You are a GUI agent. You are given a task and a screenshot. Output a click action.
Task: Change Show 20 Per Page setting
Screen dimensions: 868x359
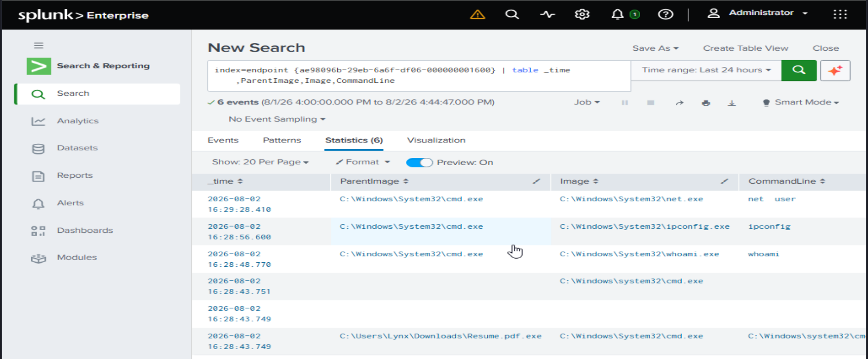tap(260, 162)
